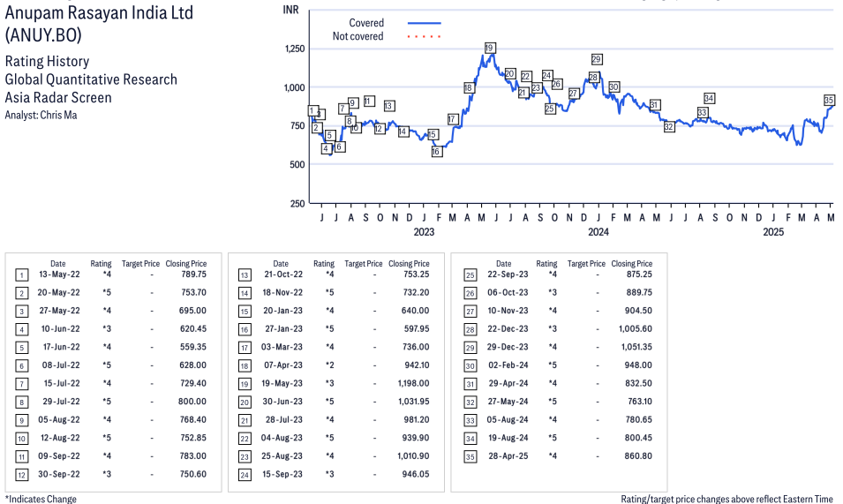Click the 'INR' axis unit label

pyautogui.click(x=290, y=10)
